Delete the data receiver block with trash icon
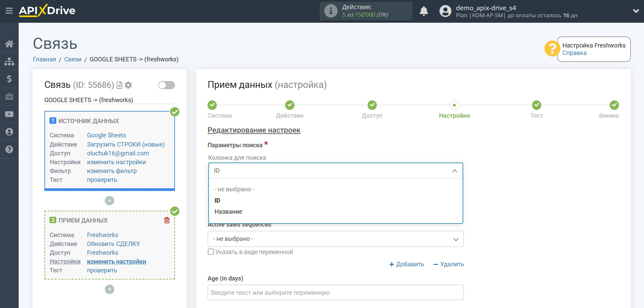 [x=167, y=220]
